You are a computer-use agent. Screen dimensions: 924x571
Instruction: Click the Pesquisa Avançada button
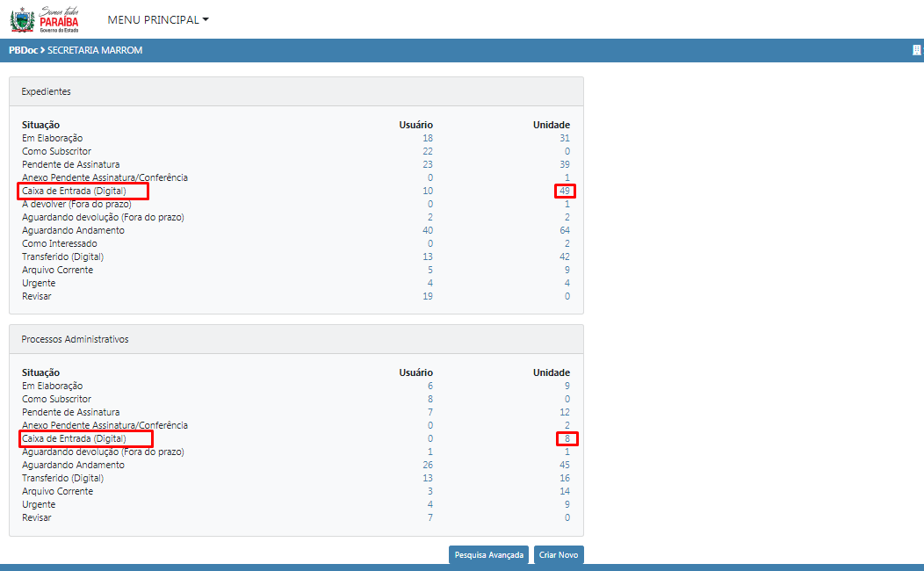489,554
